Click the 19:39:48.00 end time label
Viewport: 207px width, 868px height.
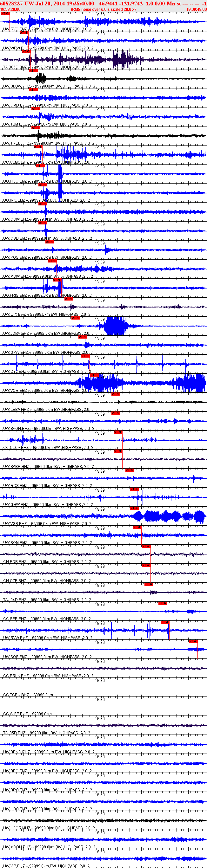196,10
